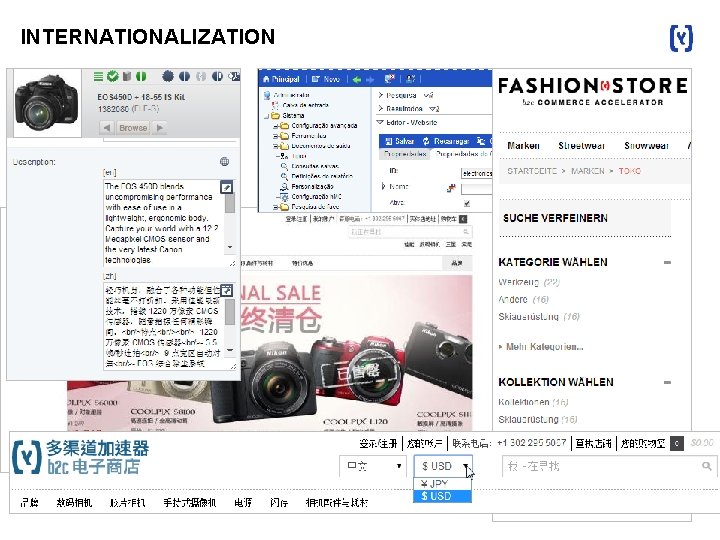Open the Streetwear navigation tab
This screenshot has width=720, height=540.
[581, 146]
